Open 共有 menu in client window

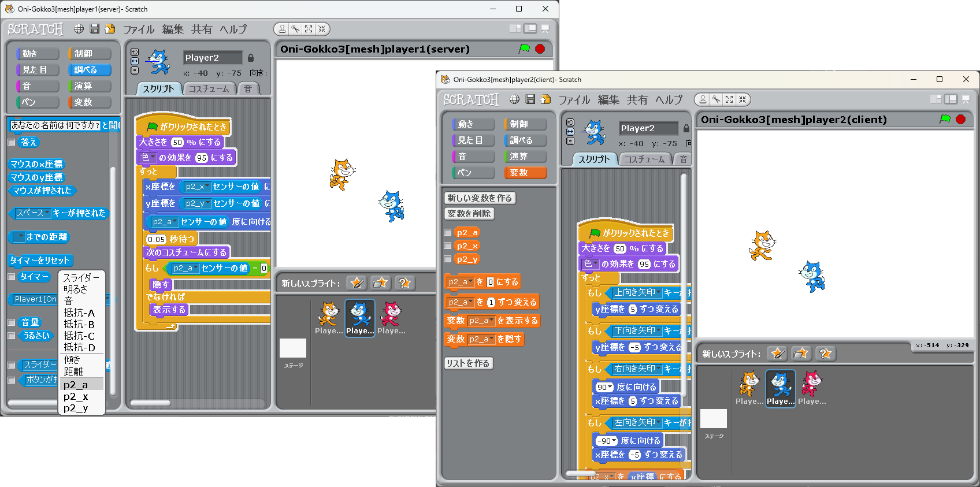click(637, 100)
